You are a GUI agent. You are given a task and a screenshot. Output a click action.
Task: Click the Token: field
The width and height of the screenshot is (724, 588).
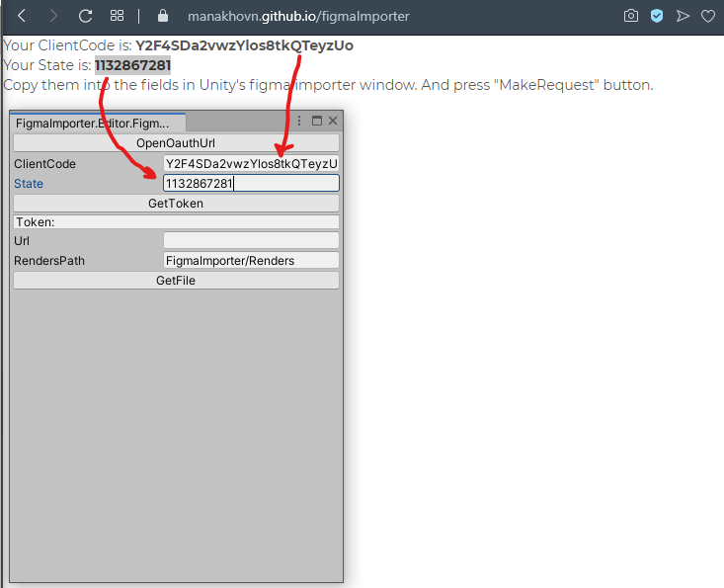pyautogui.click(x=176, y=222)
